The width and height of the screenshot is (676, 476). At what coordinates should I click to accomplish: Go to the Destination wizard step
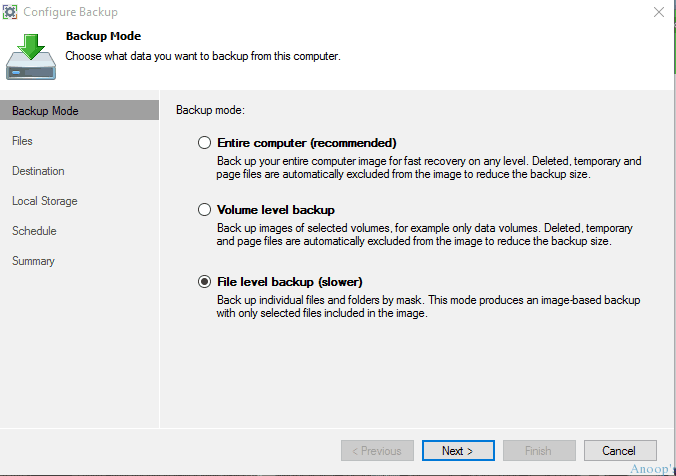click(38, 171)
